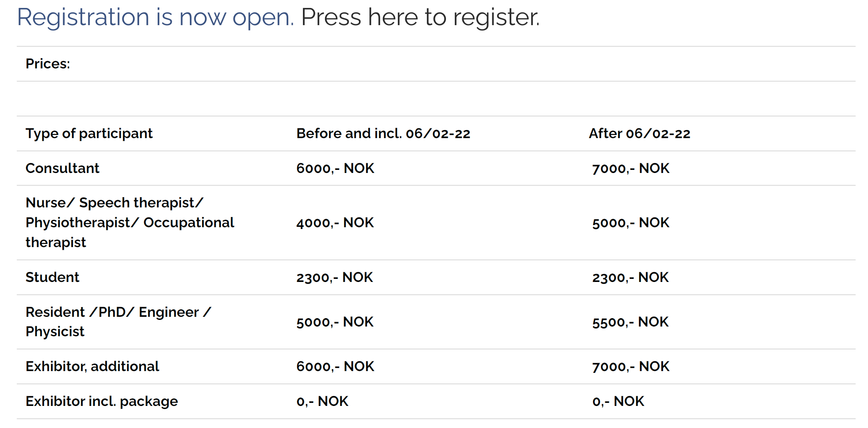
Task: Click the 'Registration is now open' heading
Action: pyautogui.click(x=155, y=18)
